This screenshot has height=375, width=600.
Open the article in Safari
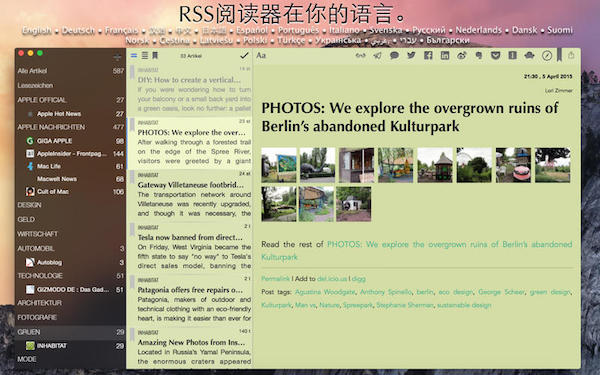[x=547, y=56]
